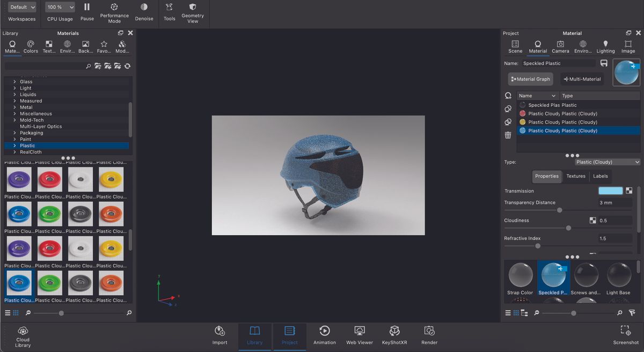Open the Material Graph

530,79
